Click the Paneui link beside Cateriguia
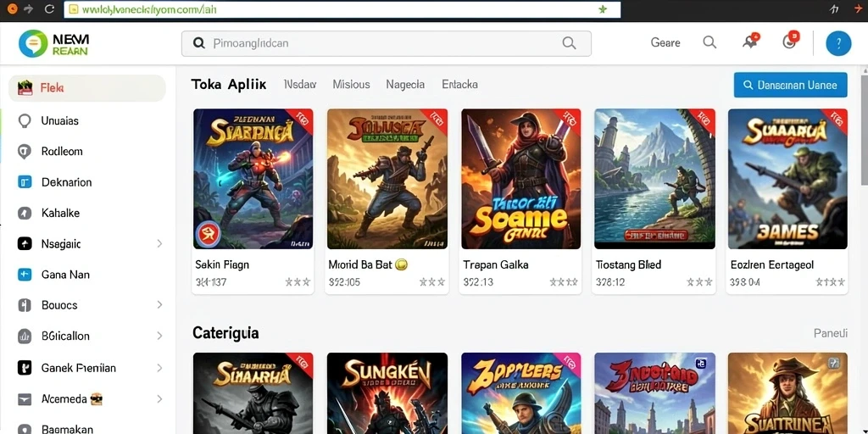 [831, 333]
